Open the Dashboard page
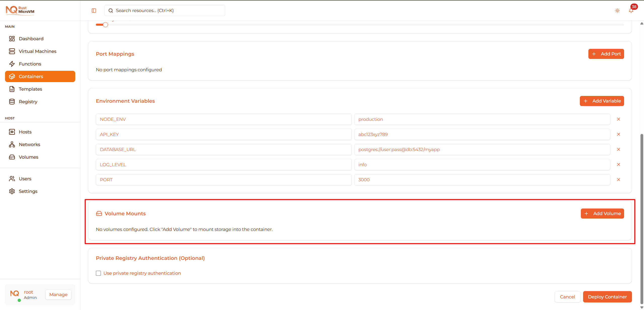The height and width of the screenshot is (310, 644). [x=31, y=39]
